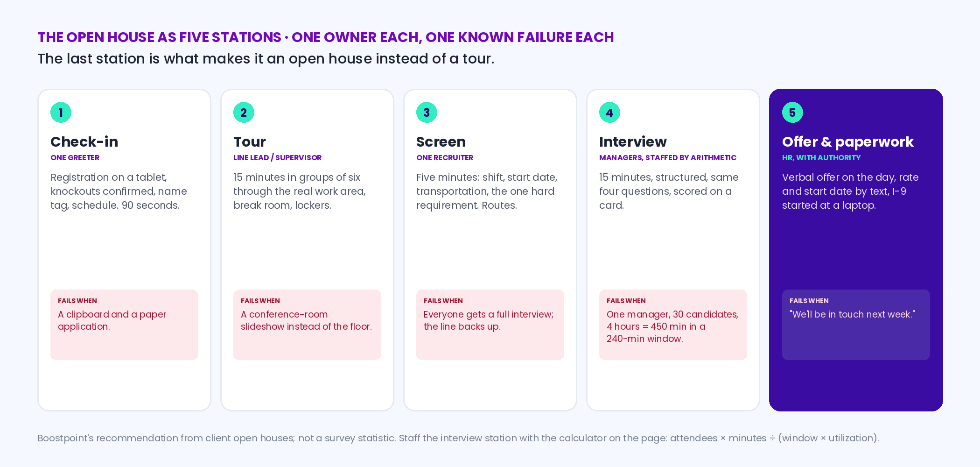980x467 pixels.
Task: Click the station 4 number badge
Action: coord(609,113)
